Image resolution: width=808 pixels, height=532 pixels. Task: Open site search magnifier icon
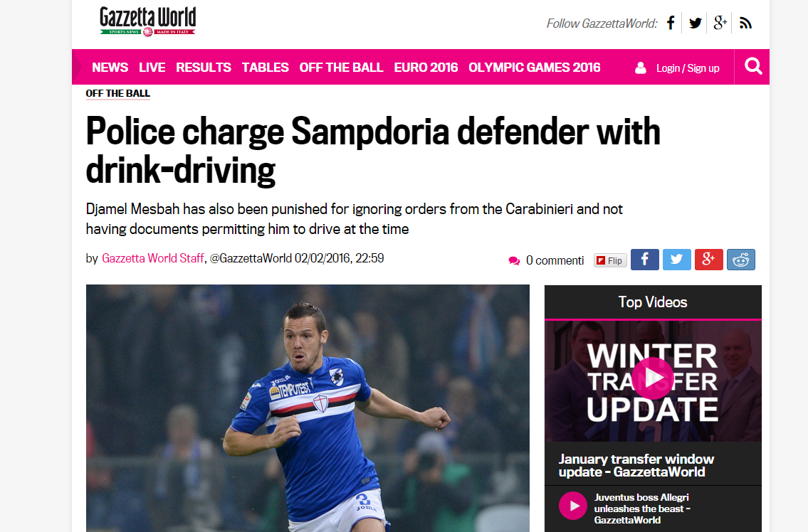[x=752, y=67]
